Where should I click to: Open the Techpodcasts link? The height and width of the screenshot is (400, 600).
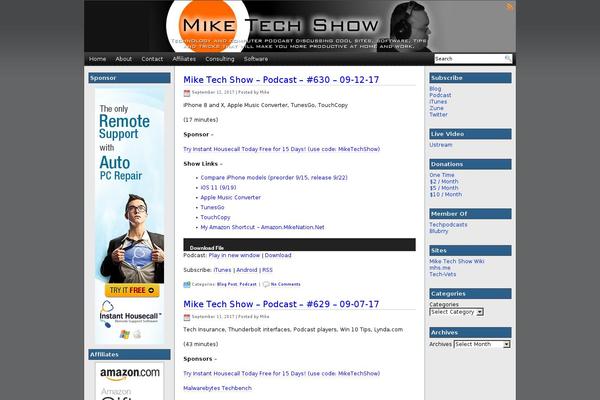pos(448,225)
